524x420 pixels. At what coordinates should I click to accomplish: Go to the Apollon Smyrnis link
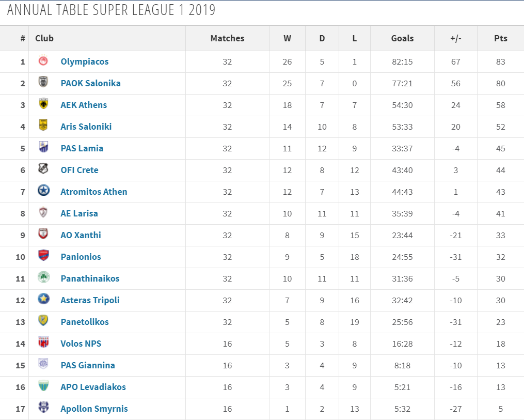point(94,409)
